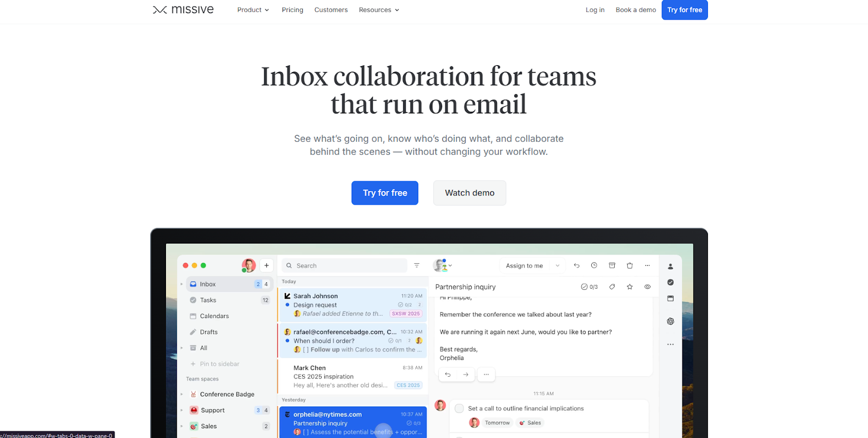Click the Watch demo button
The image size is (868, 438).
coord(470,193)
